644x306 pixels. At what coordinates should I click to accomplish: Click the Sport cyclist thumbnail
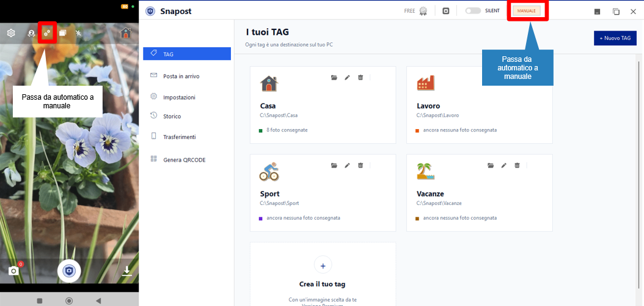[269, 171]
